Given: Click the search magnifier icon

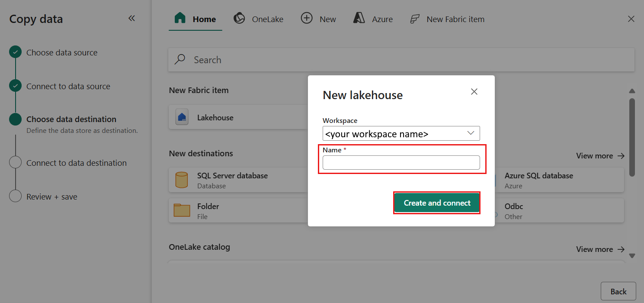Looking at the screenshot, I should point(180,59).
